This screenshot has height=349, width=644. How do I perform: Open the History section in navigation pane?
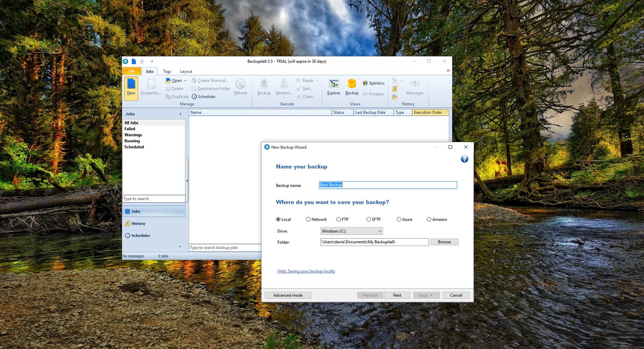(154, 224)
